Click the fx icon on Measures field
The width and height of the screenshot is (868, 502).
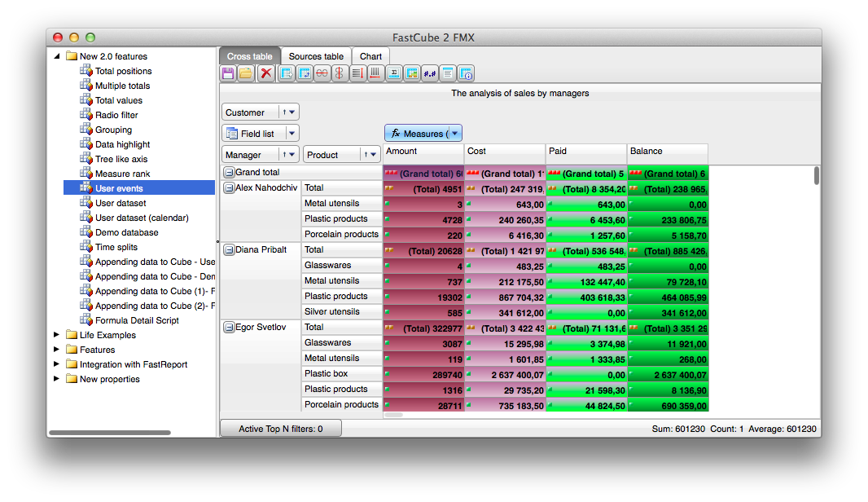[x=396, y=133]
